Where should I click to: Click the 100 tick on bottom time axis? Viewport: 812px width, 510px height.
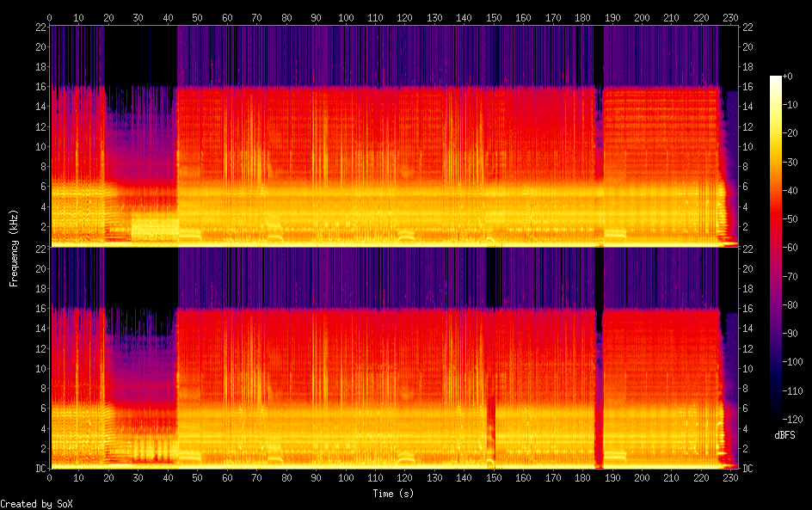tap(345, 477)
